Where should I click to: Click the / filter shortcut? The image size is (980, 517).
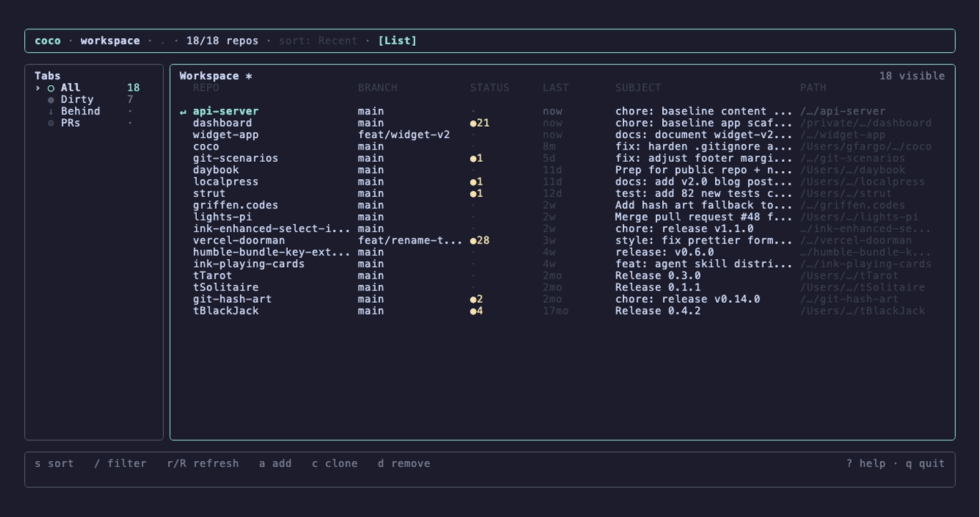click(x=120, y=463)
